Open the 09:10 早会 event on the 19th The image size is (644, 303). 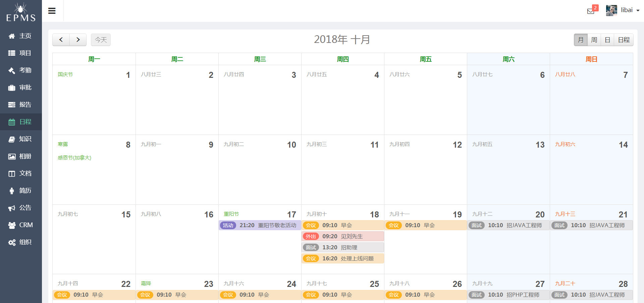coord(425,225)
